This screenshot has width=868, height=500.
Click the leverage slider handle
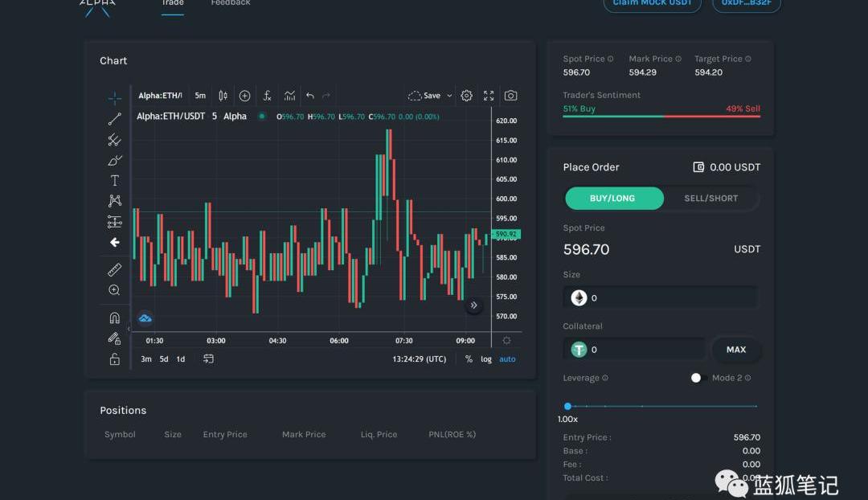(x=567, y=407)
